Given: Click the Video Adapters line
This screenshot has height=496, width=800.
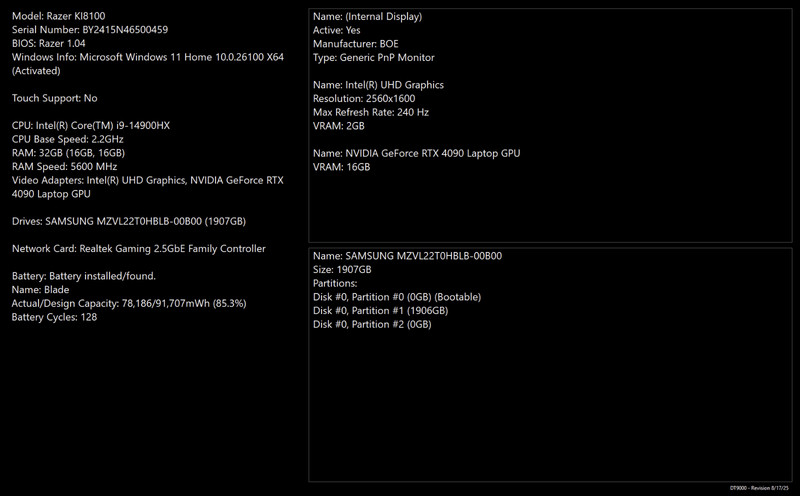Looking at the screenshot, I should tap(148, 187).
